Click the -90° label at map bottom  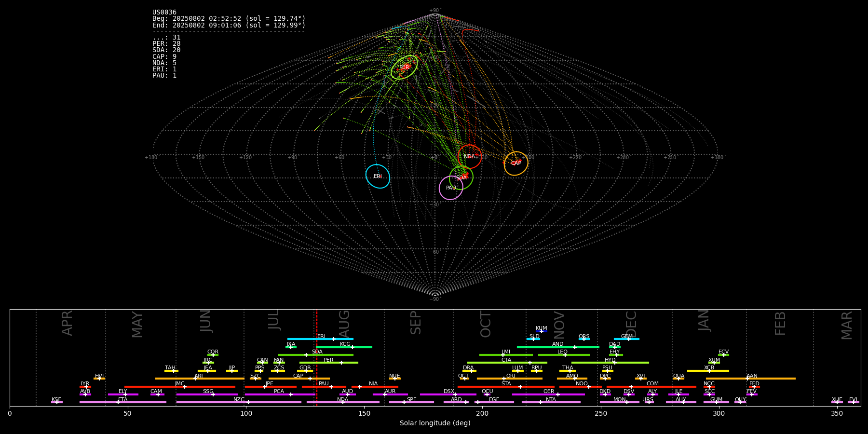[x=435, y=299]
